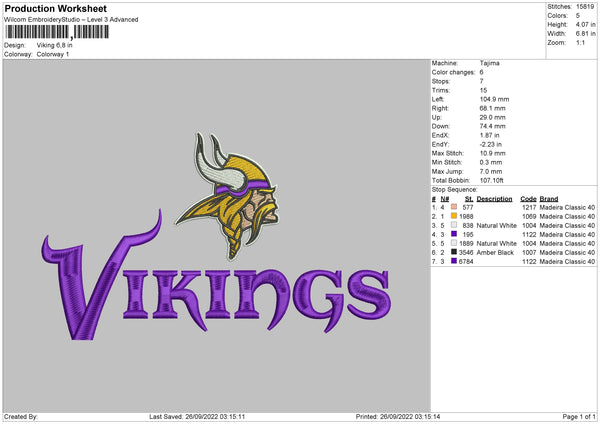Select stitch count 6784 in stop 7
Image resolution: width=600 pixels, height=424 pixels.
pos(466,262)
